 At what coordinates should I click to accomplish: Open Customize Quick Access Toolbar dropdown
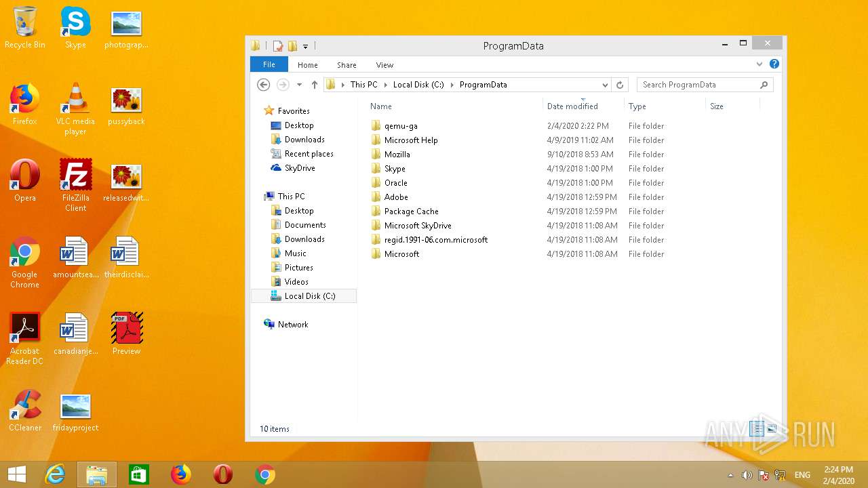coord(305,47)
